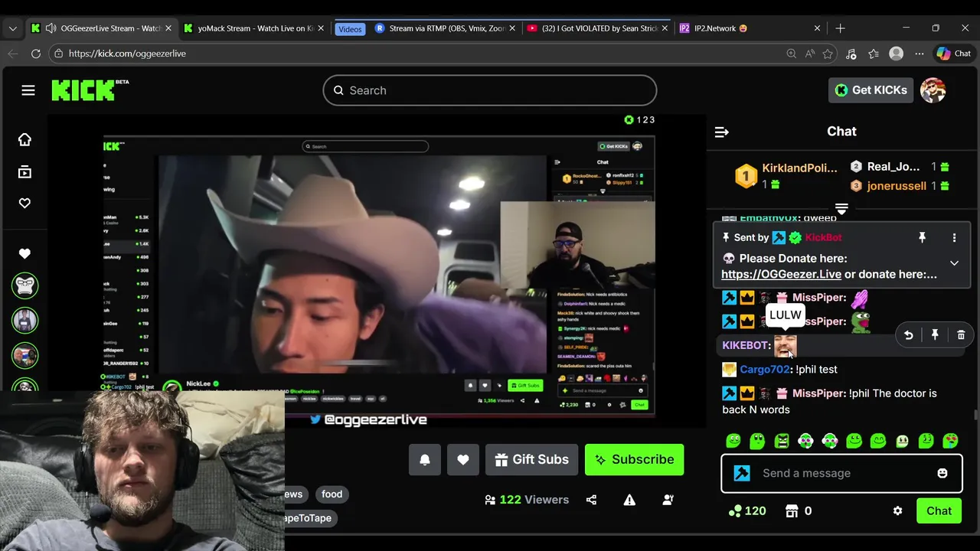
Task: Open Following outline heart icon in sidebar
Action: pos(24,203)
